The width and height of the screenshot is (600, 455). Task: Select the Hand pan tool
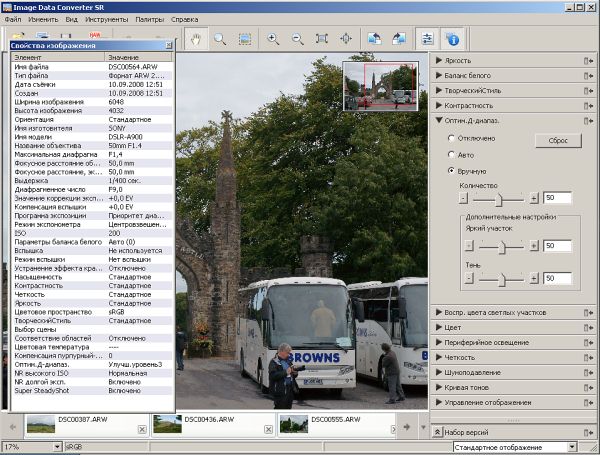click(x=196, y=39)
